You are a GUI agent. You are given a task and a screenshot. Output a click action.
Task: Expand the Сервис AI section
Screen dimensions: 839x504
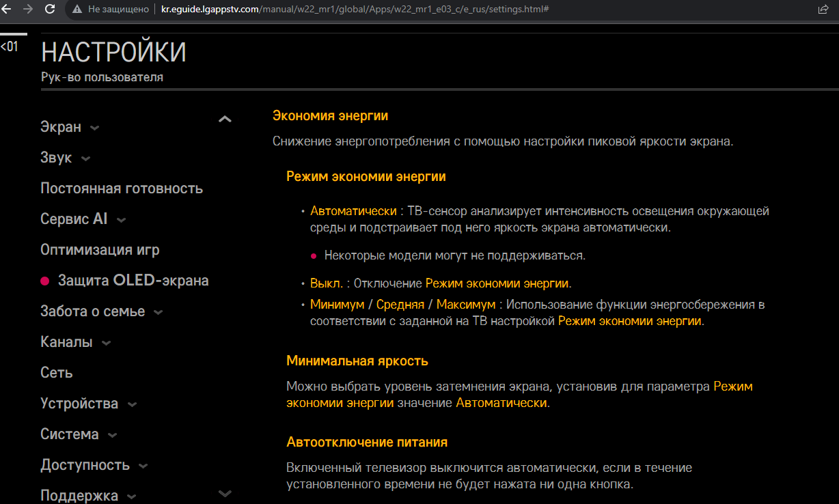coord(83,220)
